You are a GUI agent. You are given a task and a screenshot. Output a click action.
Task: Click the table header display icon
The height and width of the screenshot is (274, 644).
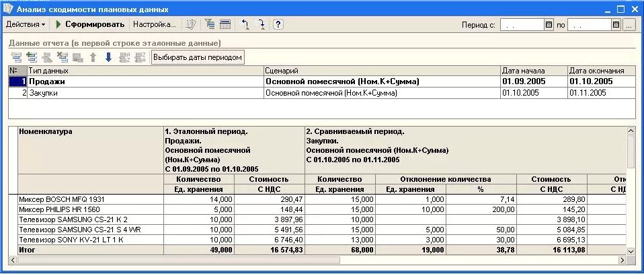225,25
